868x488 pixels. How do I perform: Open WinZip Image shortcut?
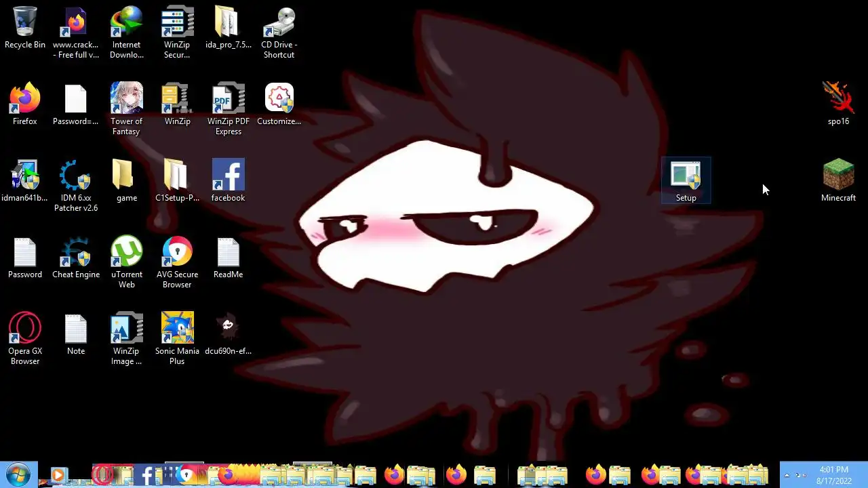click(127, 339)
